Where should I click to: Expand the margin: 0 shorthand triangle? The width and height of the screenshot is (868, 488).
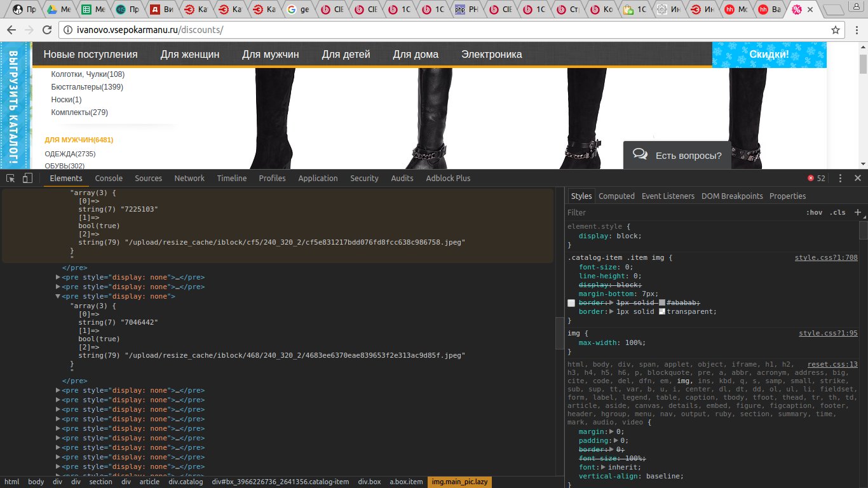pyautogui.click(x=612, y=432)
